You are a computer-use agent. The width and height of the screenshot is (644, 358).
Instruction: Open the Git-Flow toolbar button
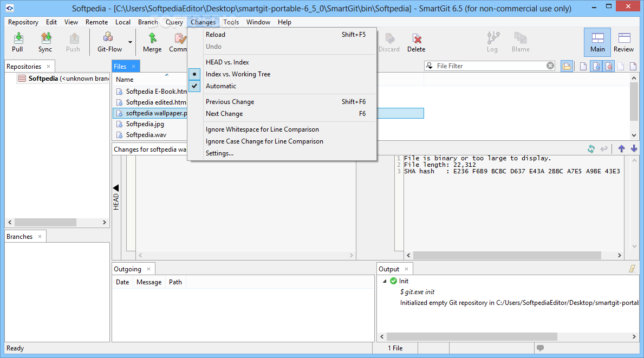point(109,42)
